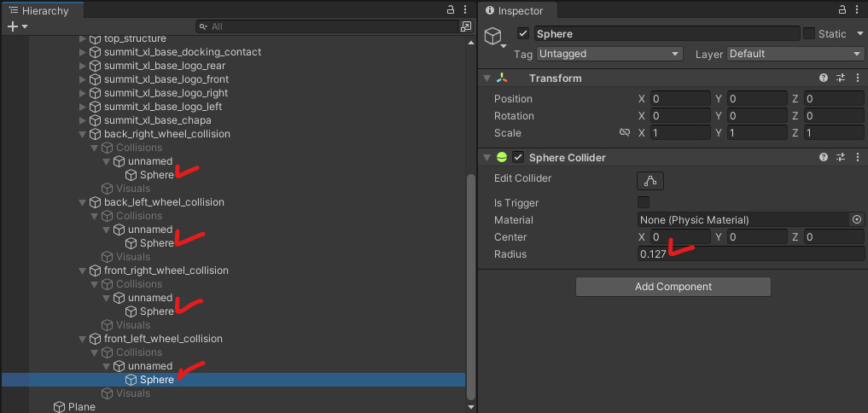This screenshot has height=413, width=868.
Task: Expand summit_xl_base_docking_contact in Hierarchy
Action: click(83, 52)
